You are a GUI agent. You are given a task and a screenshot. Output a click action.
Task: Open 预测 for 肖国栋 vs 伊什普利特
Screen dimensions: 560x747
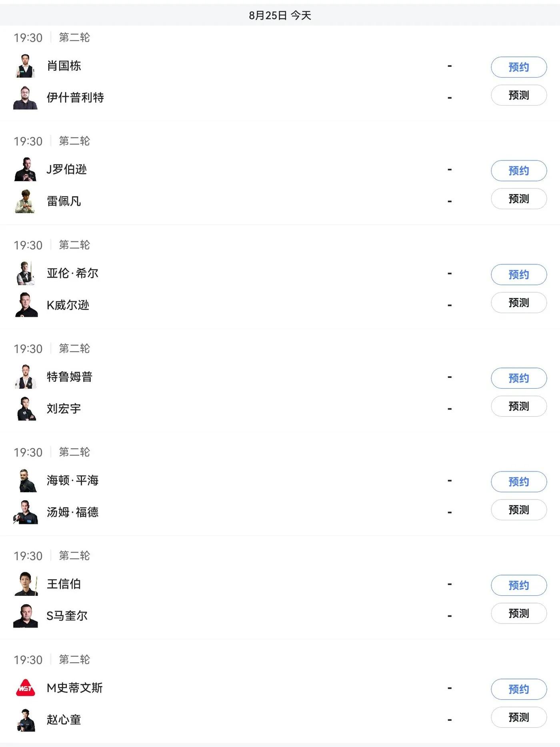pyautogui.click(x=519, y=95)
